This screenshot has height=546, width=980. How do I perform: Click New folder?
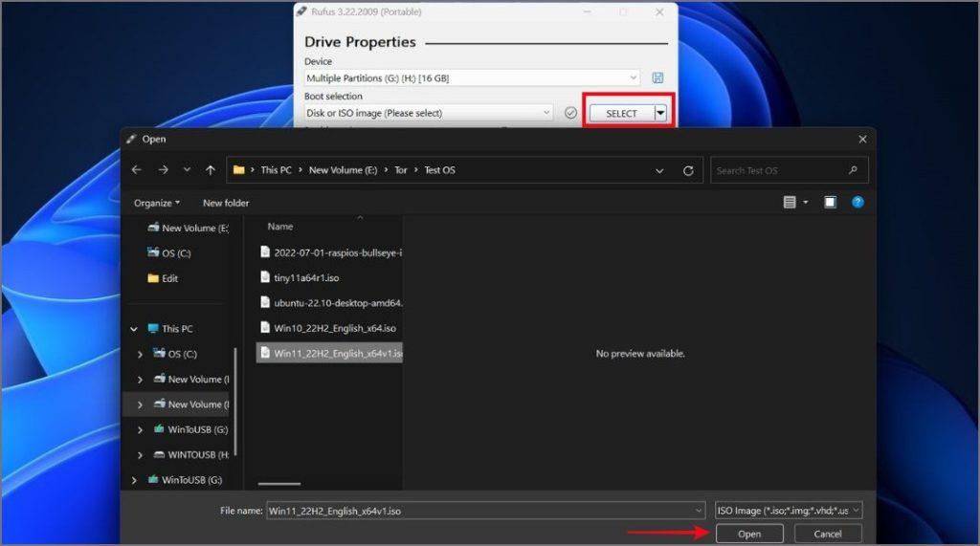click(x=226, y=203)
